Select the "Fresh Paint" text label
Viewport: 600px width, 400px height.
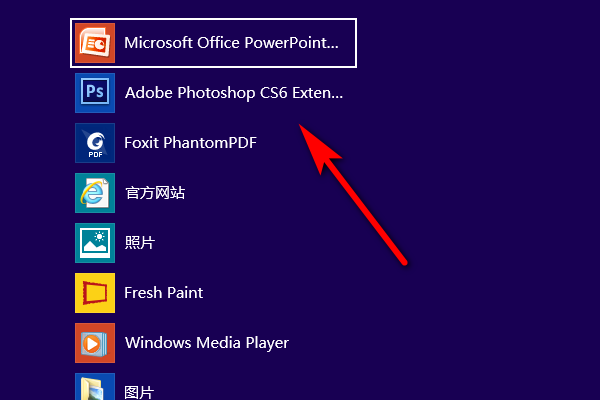(x=163, y=293)
